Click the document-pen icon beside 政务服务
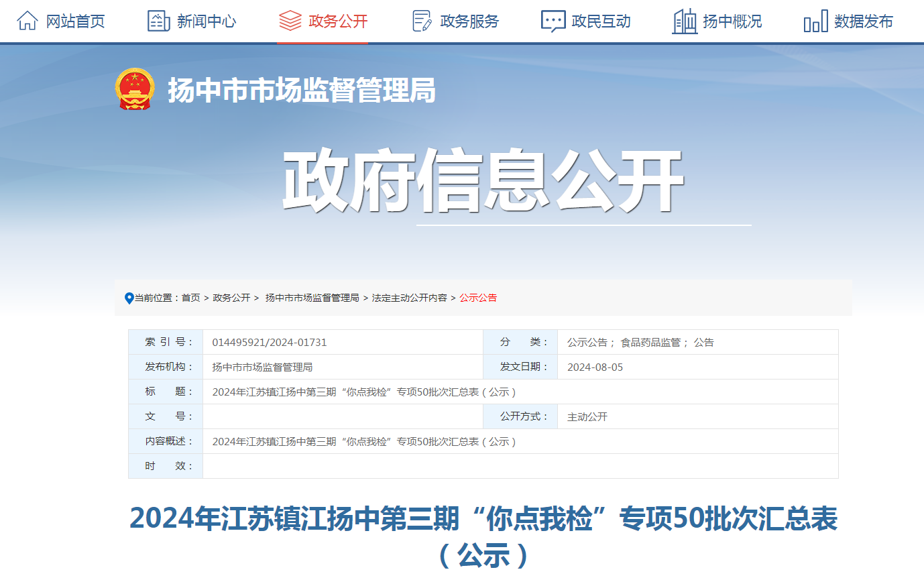924x580 pixels. pyautogui.click(x=421, y=21)
